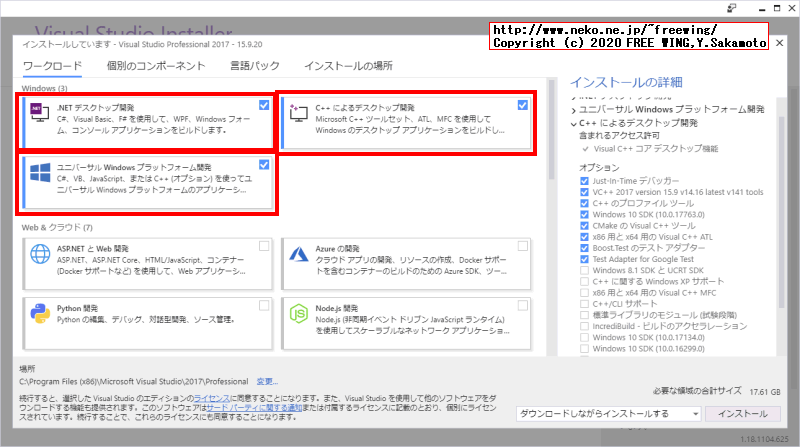Click the 17.61 GB total size value
This screenshot has height=447, width=800.
[x=765, y=392]
